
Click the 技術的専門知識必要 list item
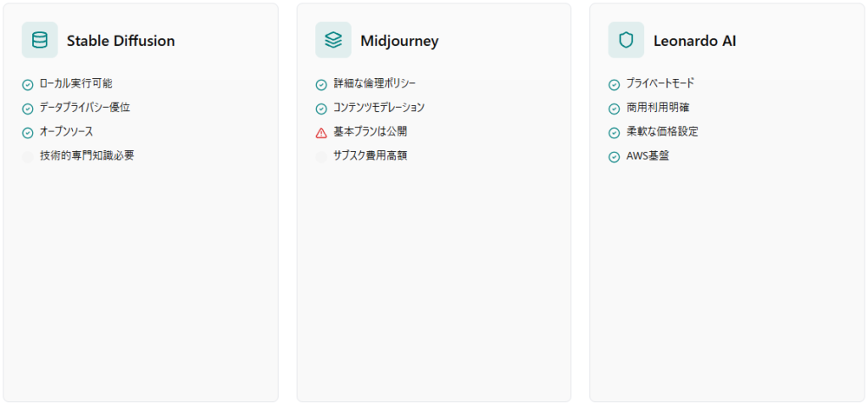pos(86,156)
